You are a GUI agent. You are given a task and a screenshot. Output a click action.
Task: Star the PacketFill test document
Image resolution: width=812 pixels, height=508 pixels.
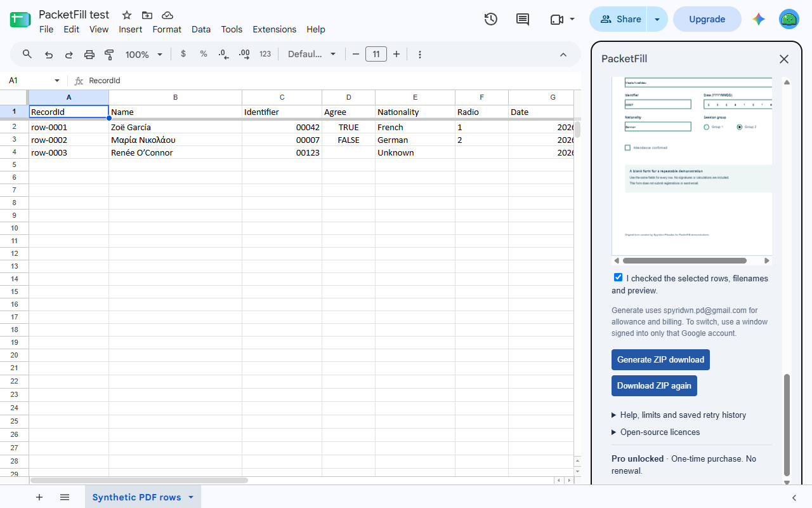(x=127, y=15)
